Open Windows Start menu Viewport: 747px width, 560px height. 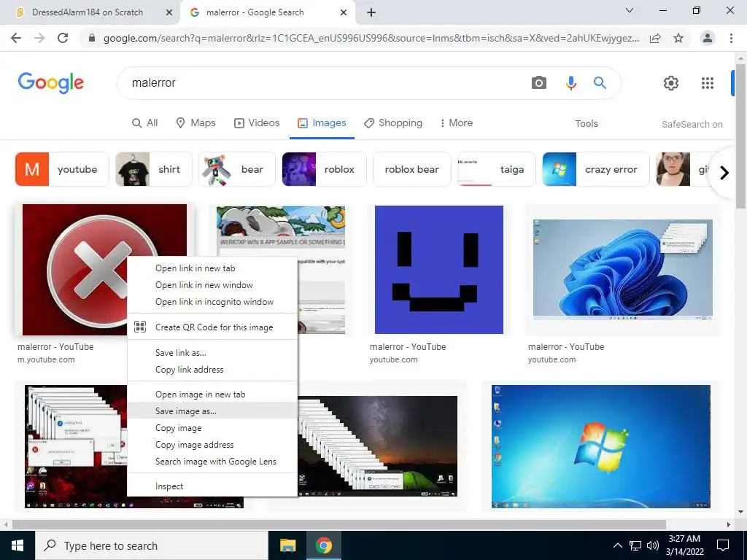click(18, 545)
